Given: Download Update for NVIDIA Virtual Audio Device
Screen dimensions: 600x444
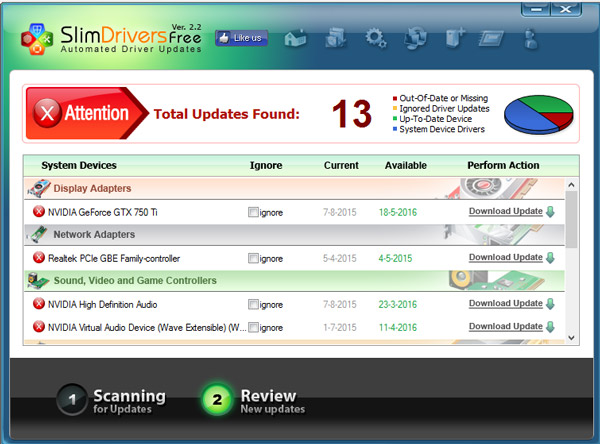Looking at the screenshot, I should 506,326.
